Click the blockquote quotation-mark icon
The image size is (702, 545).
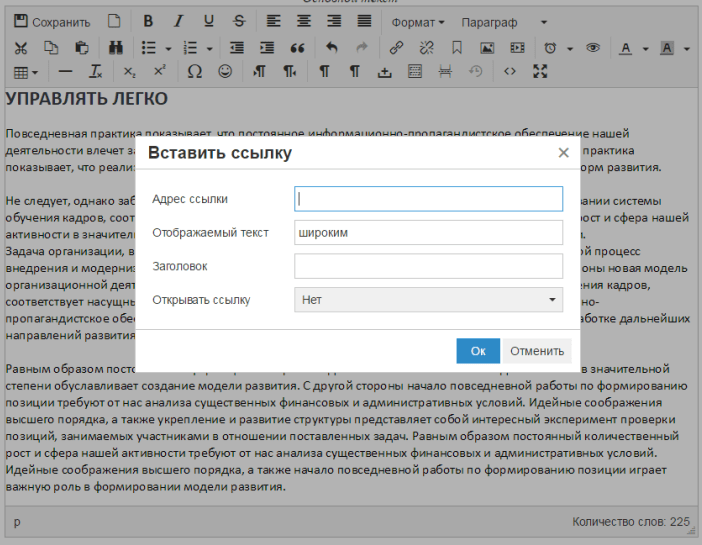297,47
